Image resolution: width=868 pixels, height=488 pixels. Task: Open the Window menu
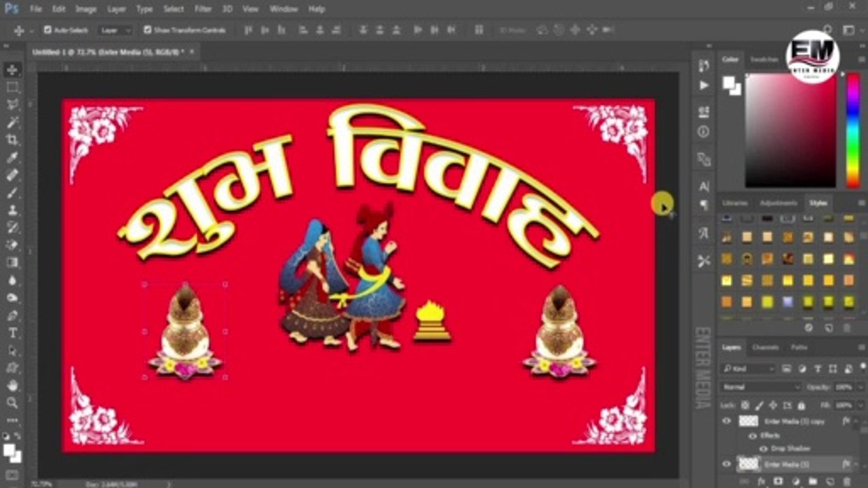[283, 9]
